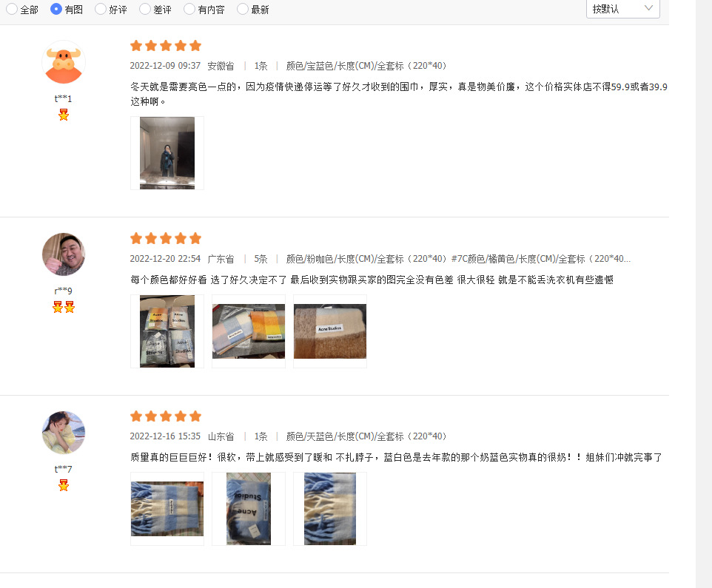Open the orange yellow plaid scarf photo
Viewport: 712px width, 588px height.
(x=249, y=331)
